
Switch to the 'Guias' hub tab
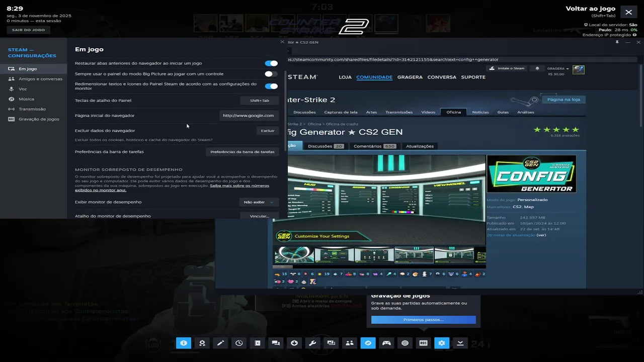(503, 112)
